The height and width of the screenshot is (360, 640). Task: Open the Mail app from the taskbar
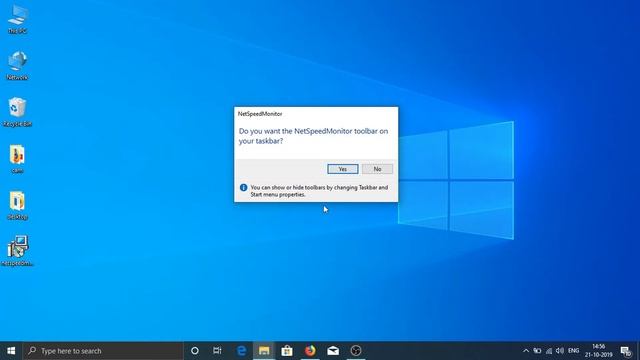(x=333, y=351)
